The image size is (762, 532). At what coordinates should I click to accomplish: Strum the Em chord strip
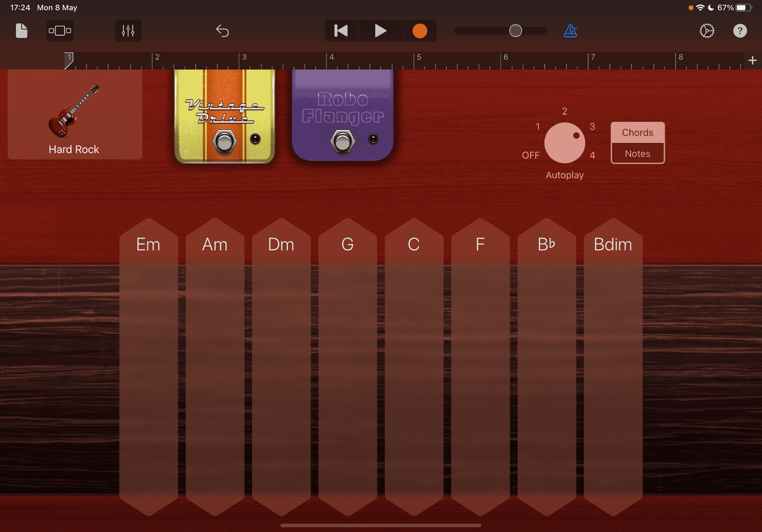tap(148, 352)
